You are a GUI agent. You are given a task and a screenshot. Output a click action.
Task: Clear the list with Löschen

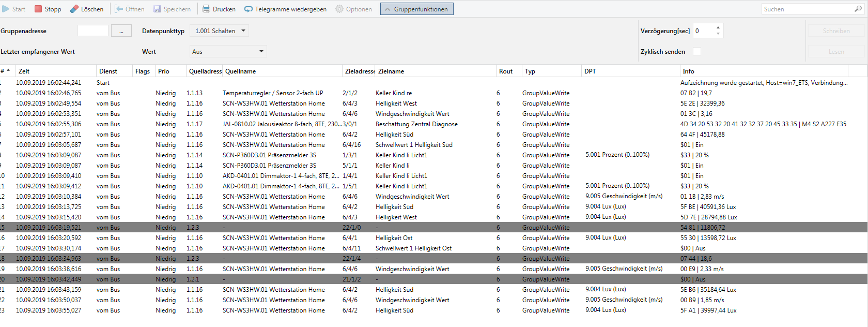tap(86, 9)
